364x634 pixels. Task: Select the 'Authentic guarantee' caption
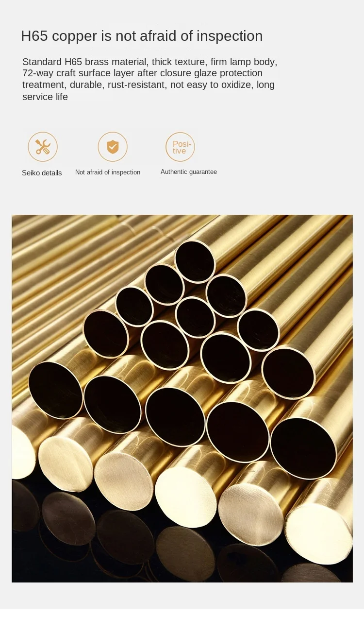pyautogui.click(x=189, y=172)
